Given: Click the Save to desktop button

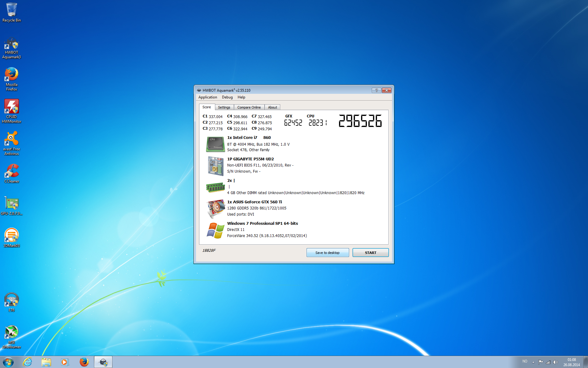Looking at the screenshot, I should [x=327, y=253].
